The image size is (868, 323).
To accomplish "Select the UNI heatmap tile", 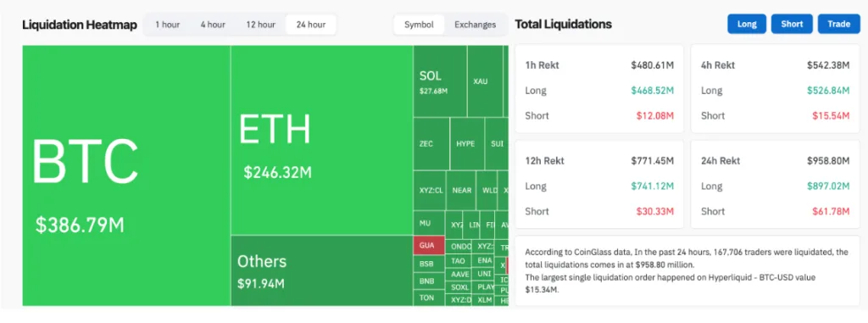I will click(x=484, y=274).
